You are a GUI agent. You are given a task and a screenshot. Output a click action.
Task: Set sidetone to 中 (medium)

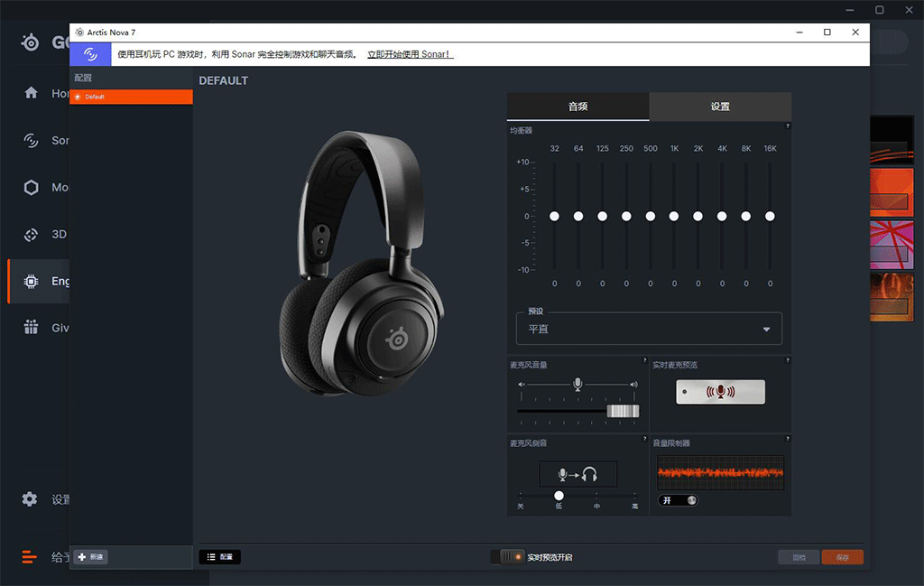[x=597, y=506]
